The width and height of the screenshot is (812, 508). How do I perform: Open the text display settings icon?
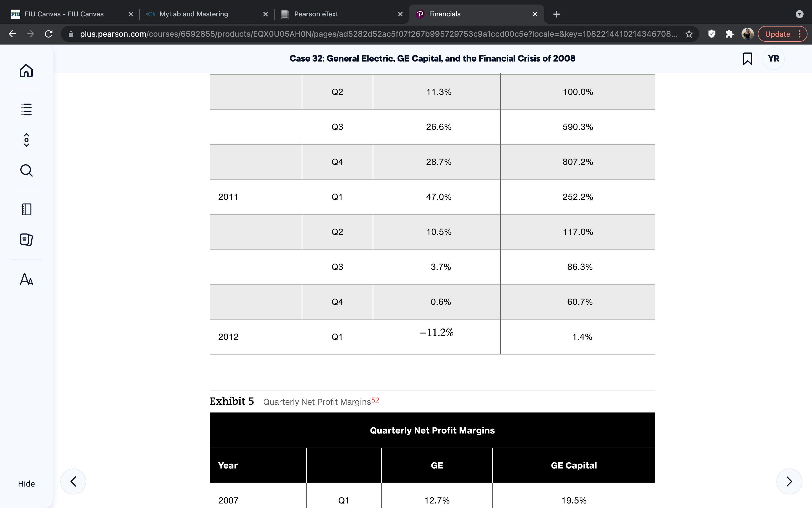26,279
